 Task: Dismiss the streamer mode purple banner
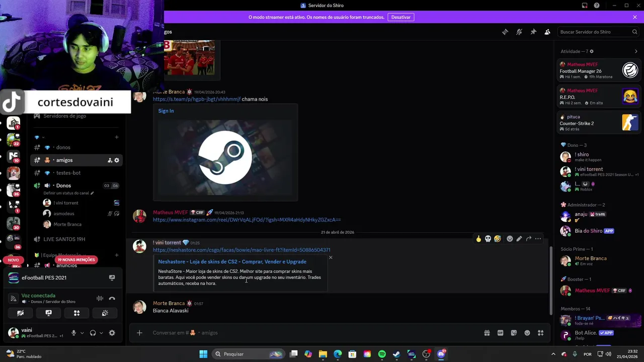coord(635,17)
